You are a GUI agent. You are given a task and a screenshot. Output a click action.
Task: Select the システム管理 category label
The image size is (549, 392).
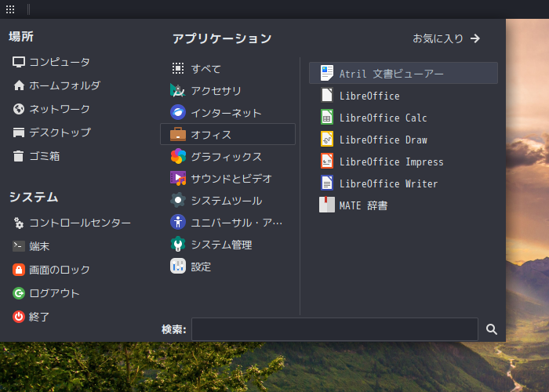pos(221,245)
